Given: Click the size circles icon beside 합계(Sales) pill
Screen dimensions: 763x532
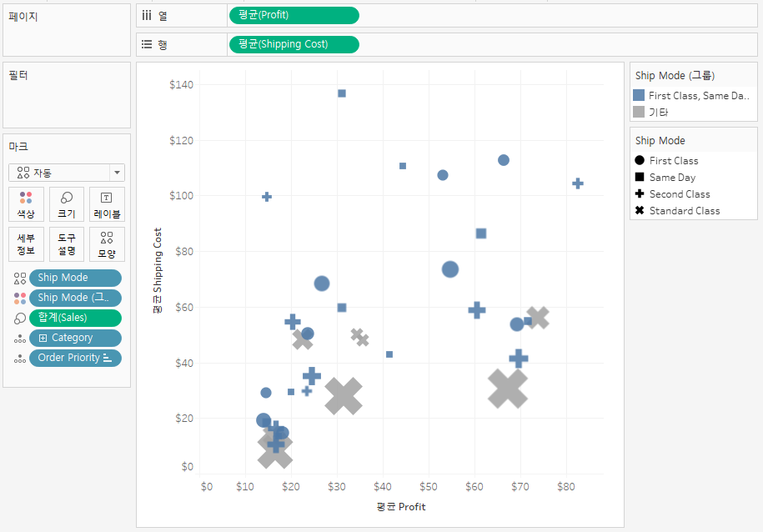Looking at the screenshot, I should (x=19, y=318).
